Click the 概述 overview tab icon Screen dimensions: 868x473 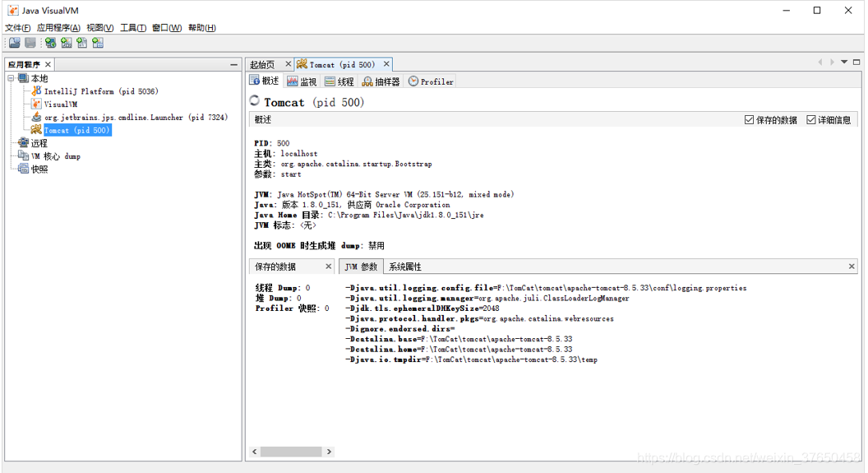point(255,81)
